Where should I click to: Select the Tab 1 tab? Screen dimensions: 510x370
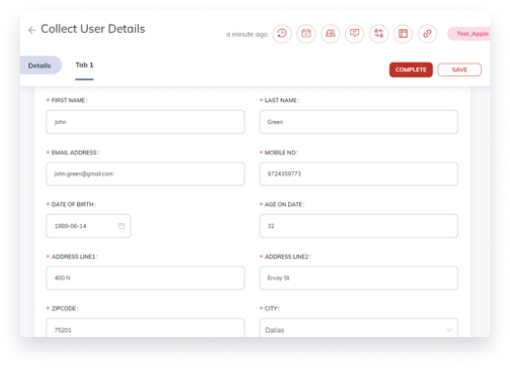(84, 65)
